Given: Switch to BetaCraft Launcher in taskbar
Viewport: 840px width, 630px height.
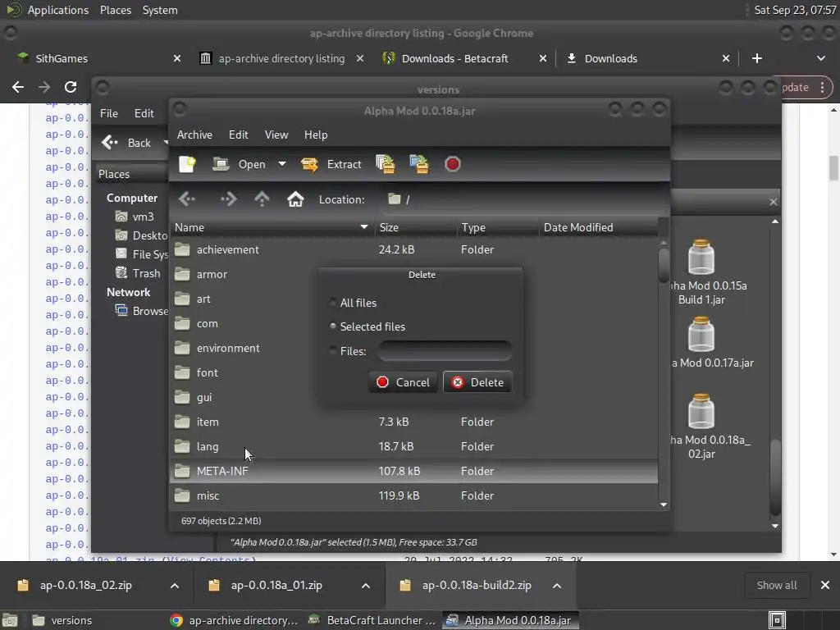Looking at the screenshot, I should pyautogui.click(x=373, y=620).
